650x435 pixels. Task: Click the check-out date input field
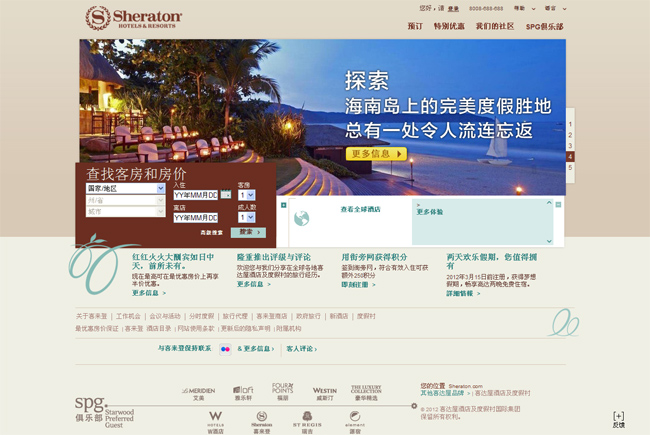click(x=195, y=217)
